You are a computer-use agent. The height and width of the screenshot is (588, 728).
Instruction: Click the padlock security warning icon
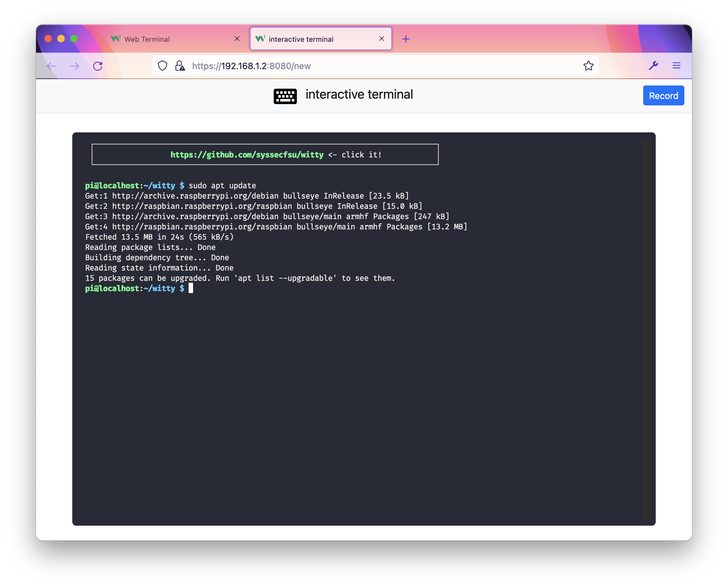click(180, 66)
